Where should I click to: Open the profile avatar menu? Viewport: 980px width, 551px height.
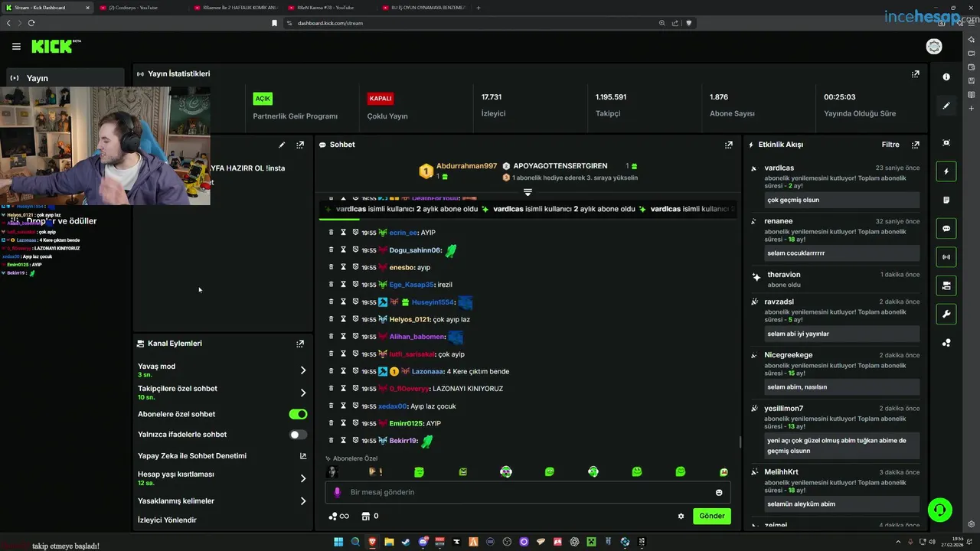(934, 47)
